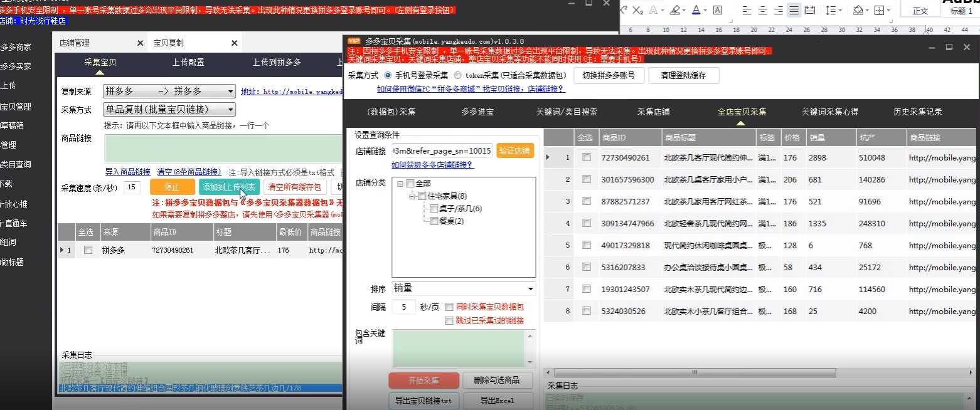Viewport: 980px width, 410px height.
Task: Check the 住宅家具(8) category checkbox
Action: click(422, 196)
